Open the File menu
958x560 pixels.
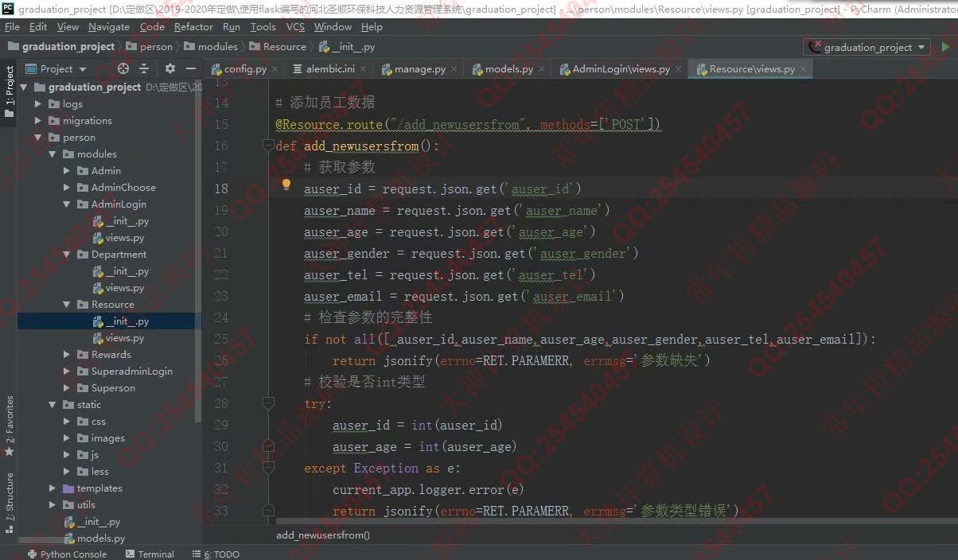[12, 26]
